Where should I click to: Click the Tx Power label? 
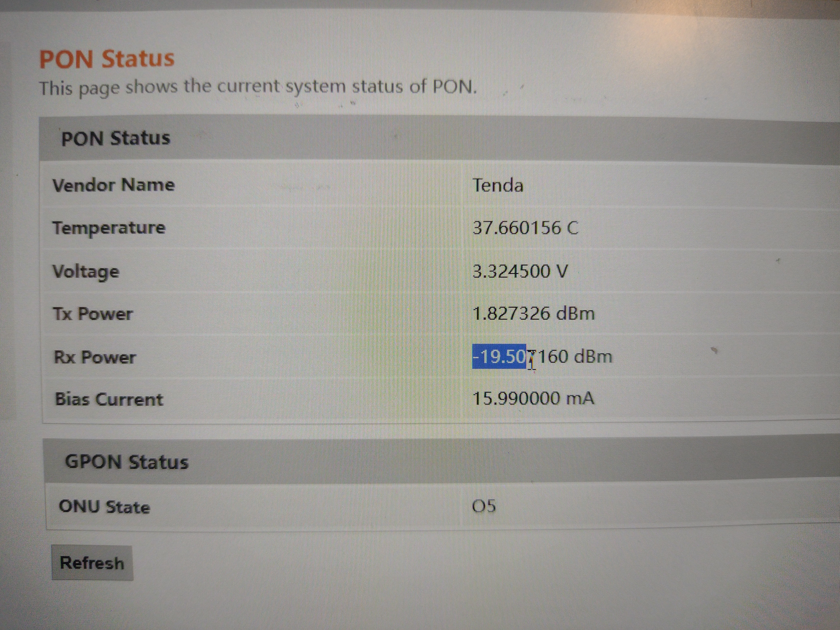(x=93, y=314)
